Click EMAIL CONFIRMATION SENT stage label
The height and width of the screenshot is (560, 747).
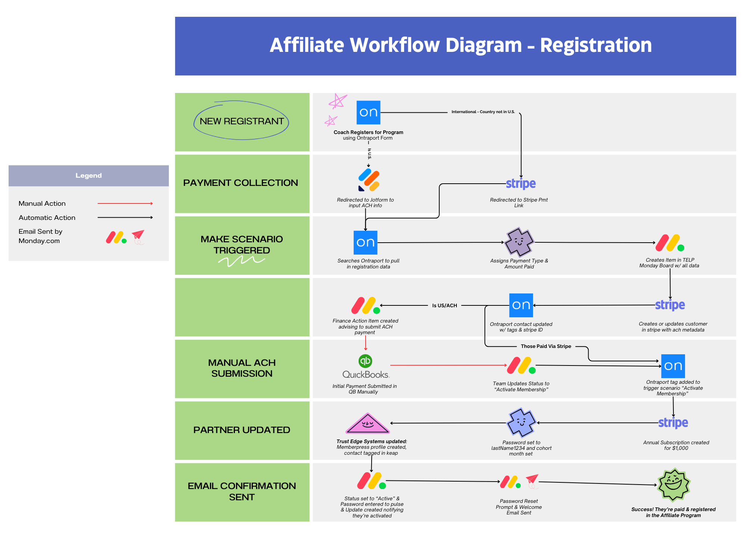point(242,491)
